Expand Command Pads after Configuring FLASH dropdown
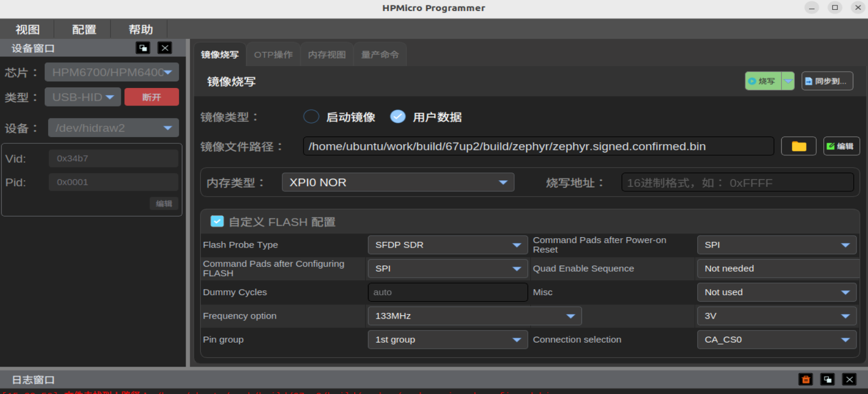868x394 pixels. (x=448, y=268)
